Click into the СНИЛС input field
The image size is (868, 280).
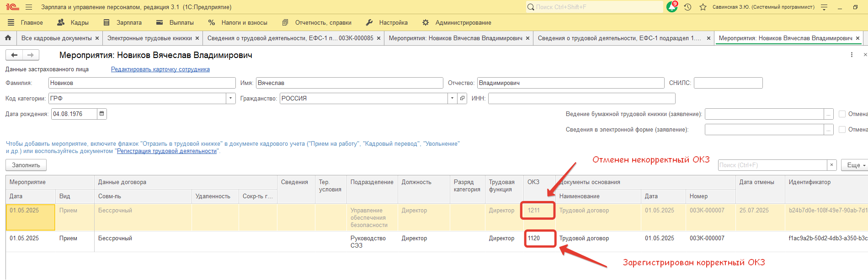point(728,83)
